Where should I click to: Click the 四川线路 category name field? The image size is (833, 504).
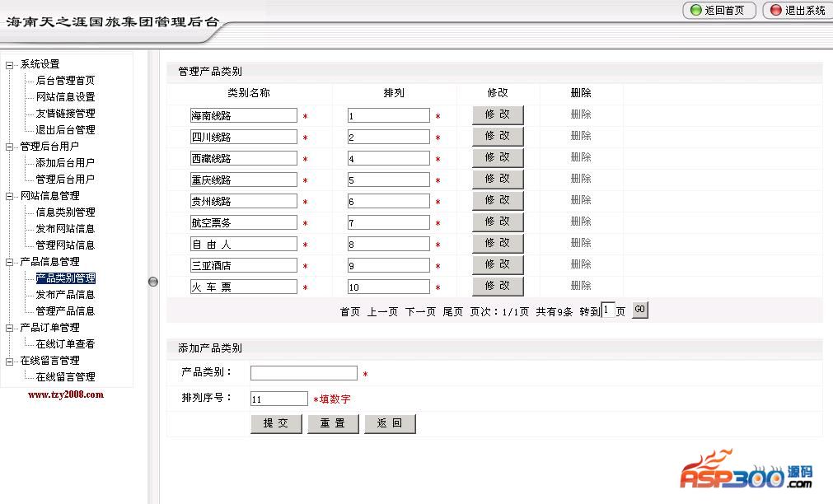(x=244, y=137)
